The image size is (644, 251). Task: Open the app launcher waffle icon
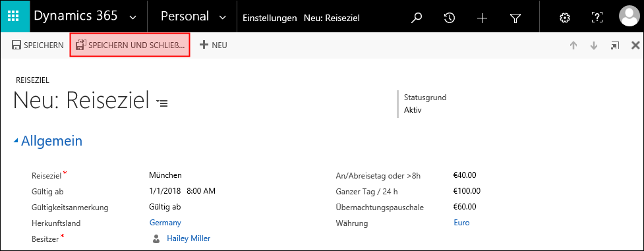[14, 17]
